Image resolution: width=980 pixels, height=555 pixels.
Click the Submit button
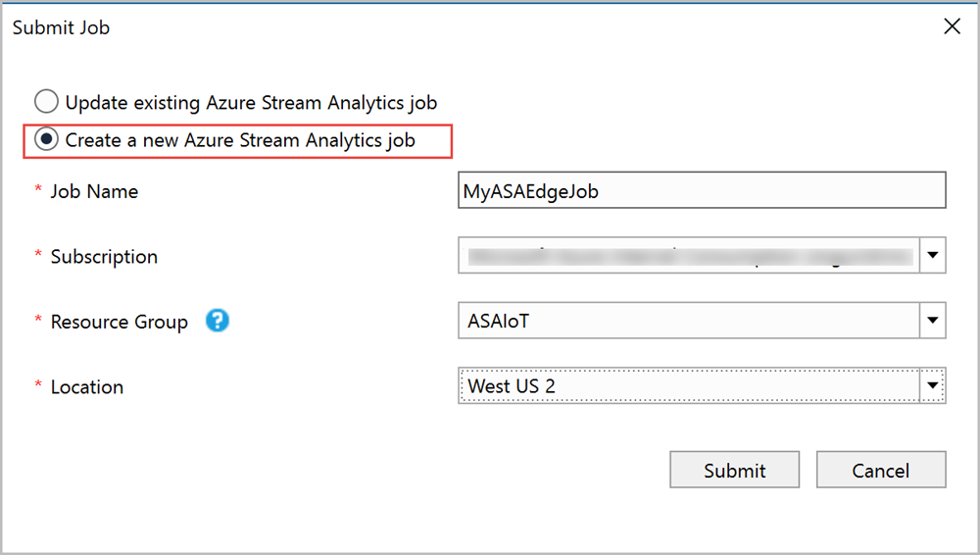click(x=734, y=470)
